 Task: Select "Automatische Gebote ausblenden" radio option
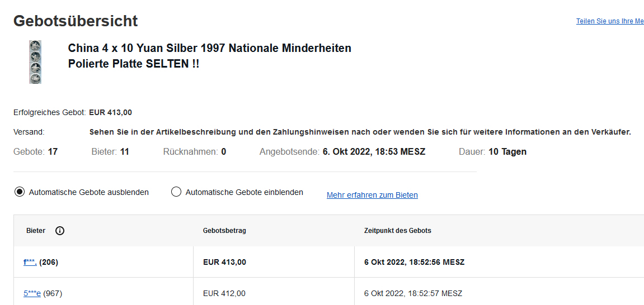20,192
